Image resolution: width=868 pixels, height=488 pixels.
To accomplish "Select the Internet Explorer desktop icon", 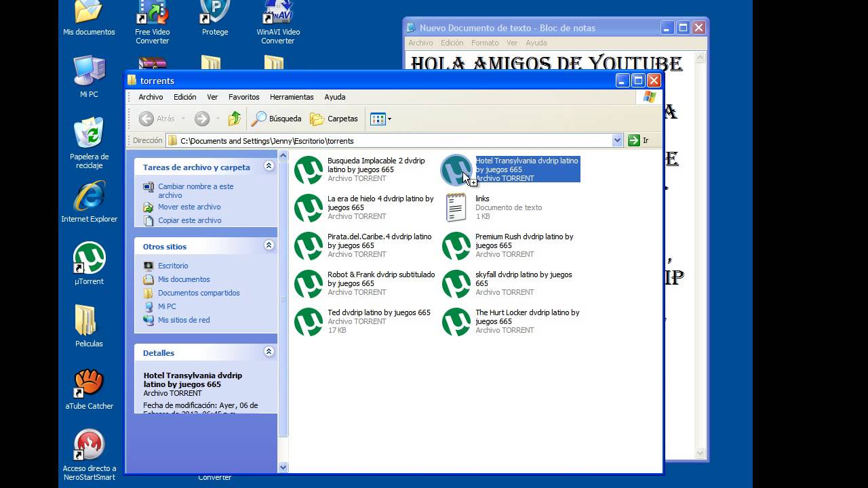I will click(x=89, y=201).
